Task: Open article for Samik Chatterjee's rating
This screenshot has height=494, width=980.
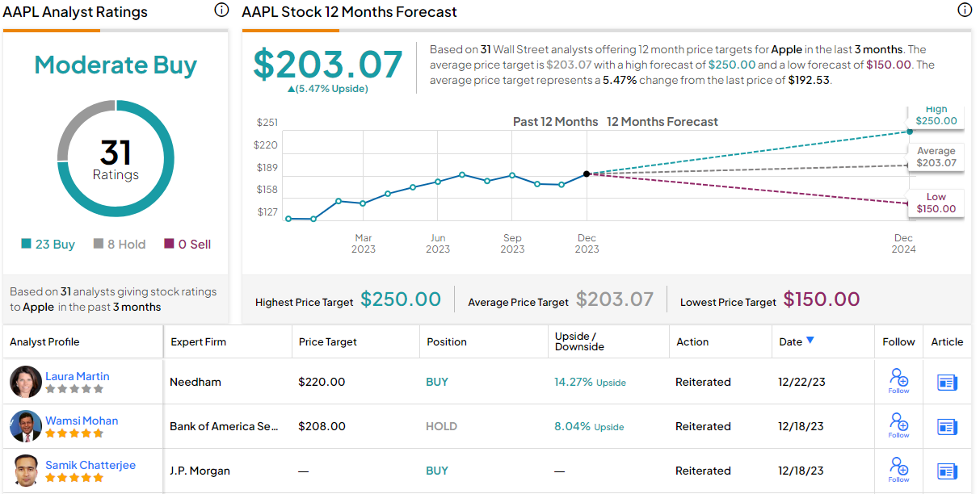Action: 947,471
